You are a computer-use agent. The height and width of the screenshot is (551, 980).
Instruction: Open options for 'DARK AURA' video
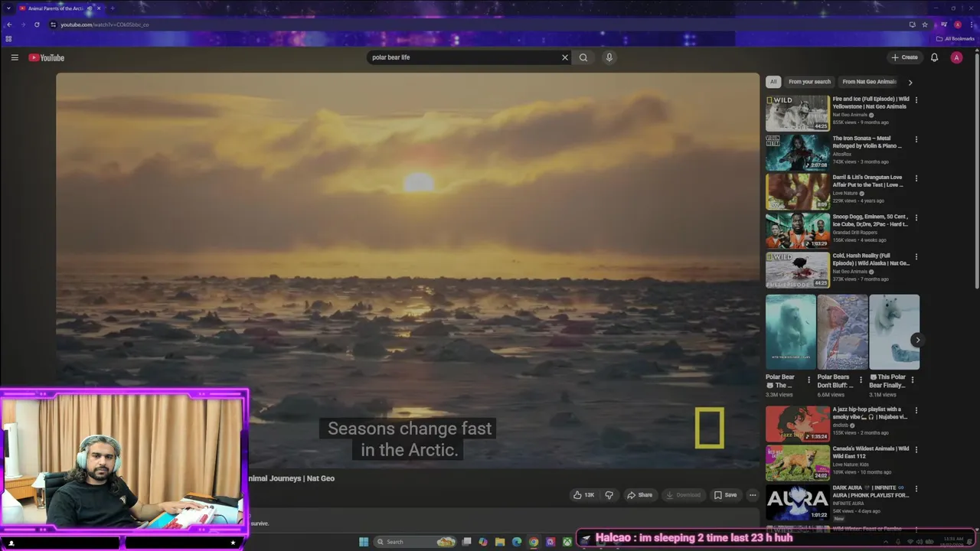[x=916, y=489]
